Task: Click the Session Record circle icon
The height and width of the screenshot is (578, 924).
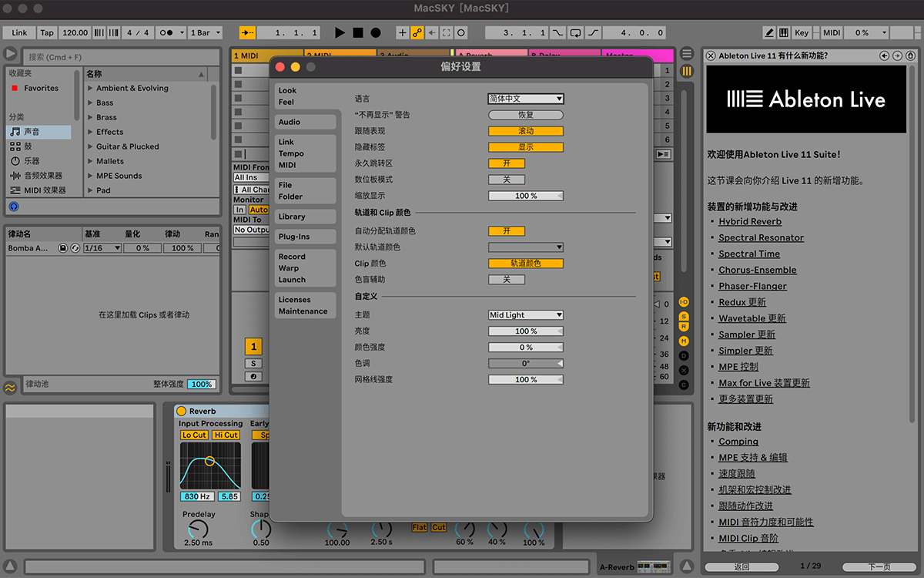Action: (460, 33)
